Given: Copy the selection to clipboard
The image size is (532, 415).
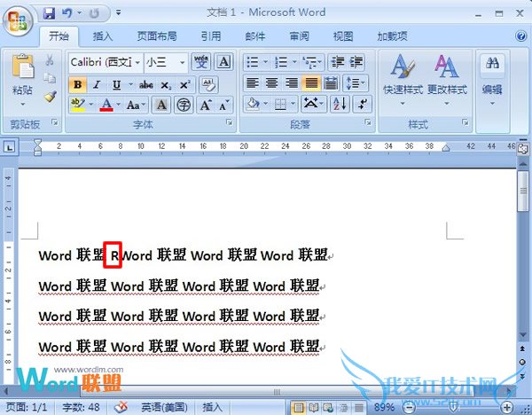Looking at the screenshot, I should [x=50, y=78].
